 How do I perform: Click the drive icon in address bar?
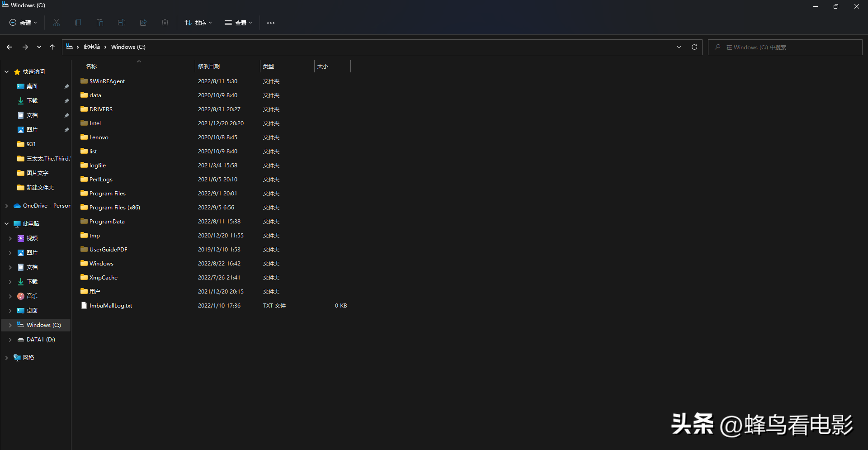coord(70,47)
